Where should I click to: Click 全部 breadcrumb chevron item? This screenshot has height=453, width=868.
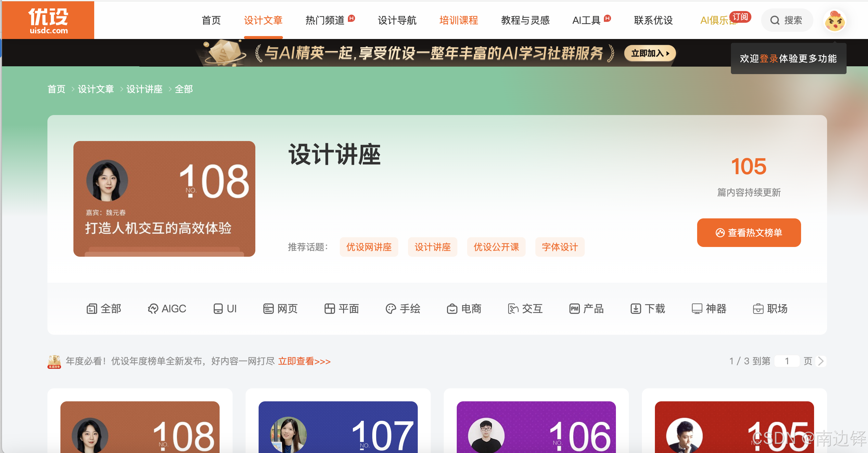[184, 89]
